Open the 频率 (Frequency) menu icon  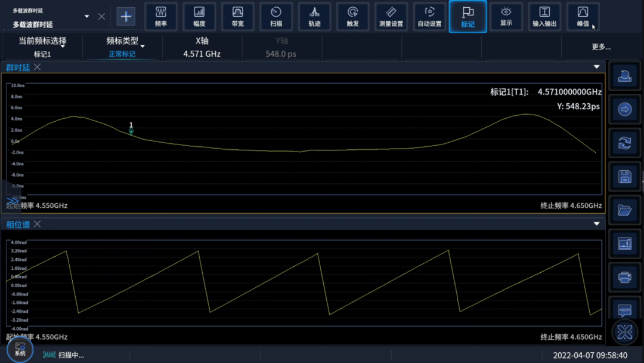pyautogui.click(x=160, y=16)
